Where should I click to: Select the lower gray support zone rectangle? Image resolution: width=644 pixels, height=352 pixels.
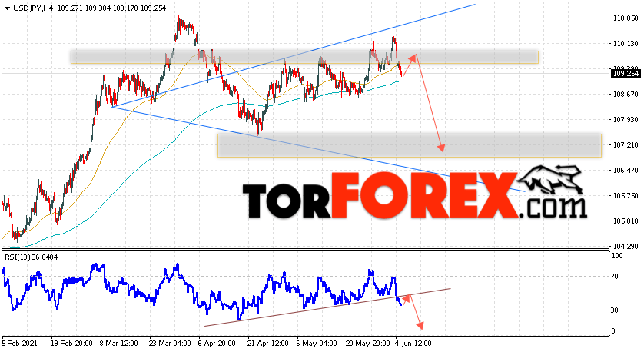(409, 145)
